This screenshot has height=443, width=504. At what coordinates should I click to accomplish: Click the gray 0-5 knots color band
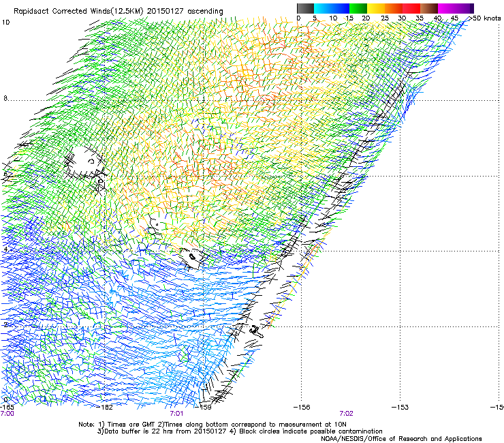pos(305,8)
